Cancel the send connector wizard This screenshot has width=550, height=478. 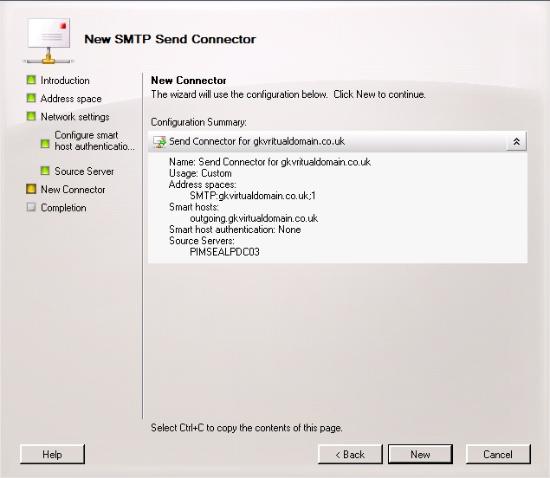coord(498,455)
